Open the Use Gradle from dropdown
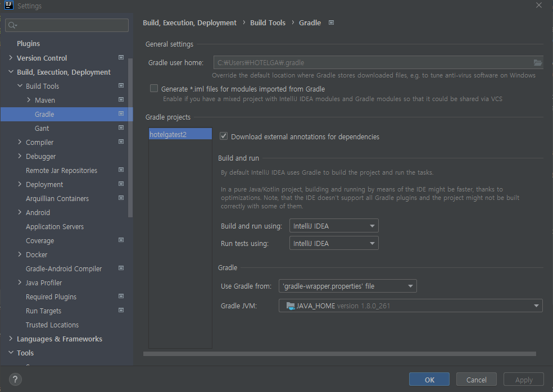This screenshot has width=553, height=392. click(x=348, y=286)
